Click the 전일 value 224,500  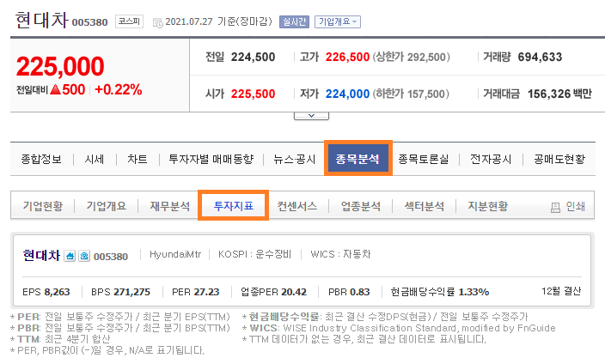coord(254,57)
